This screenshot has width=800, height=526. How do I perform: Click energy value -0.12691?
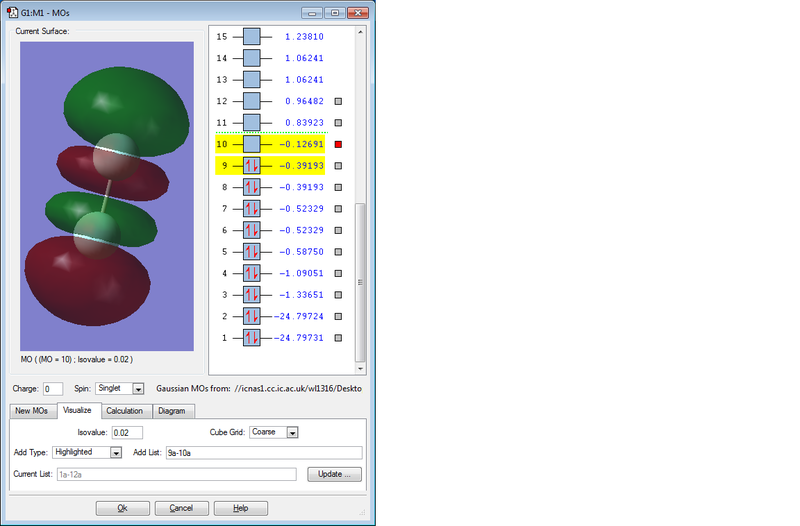click(301, 144)
